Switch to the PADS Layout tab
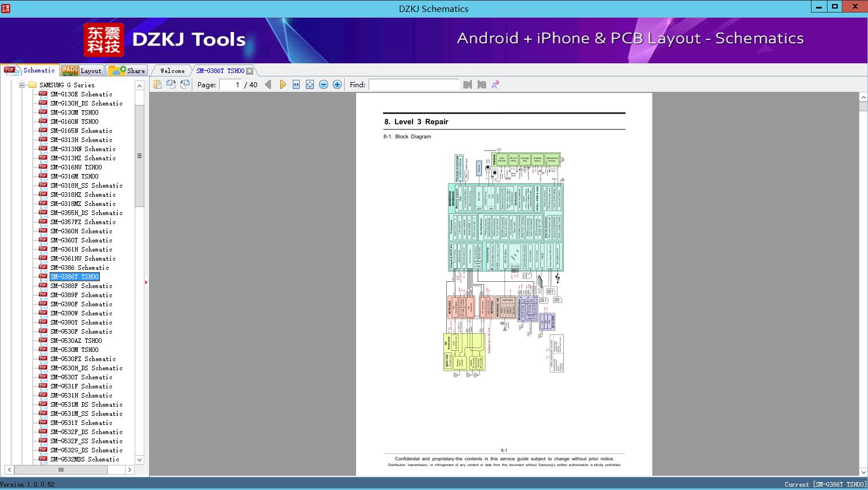 click(82, 71)
